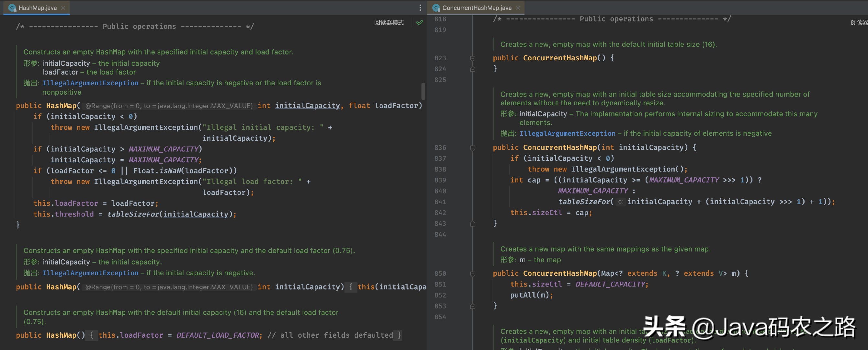Switch to the ConcurrentHashMap.java tab
This screenshot has width=868, height=350.
(x=477, y=8)
